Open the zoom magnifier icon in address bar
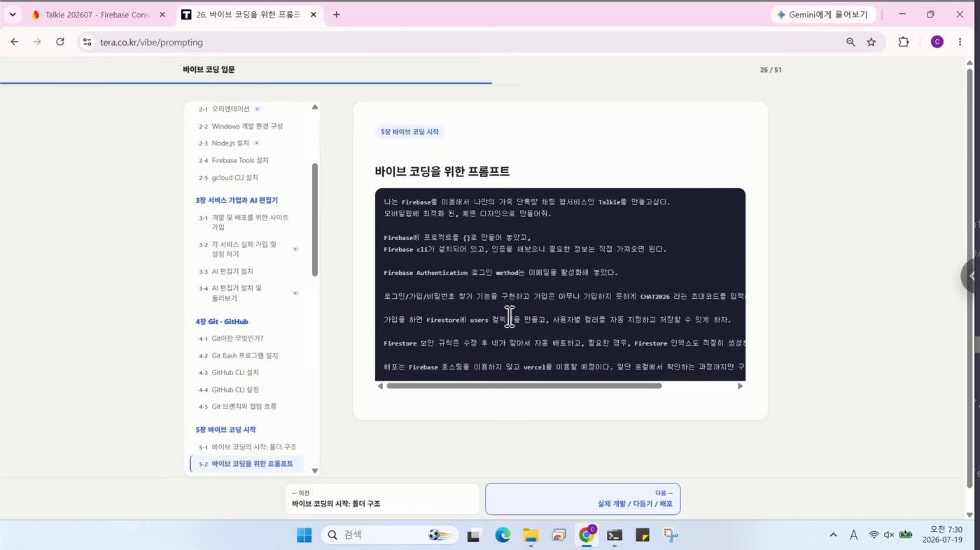980x550 pixels. click(x=850, y=42)
